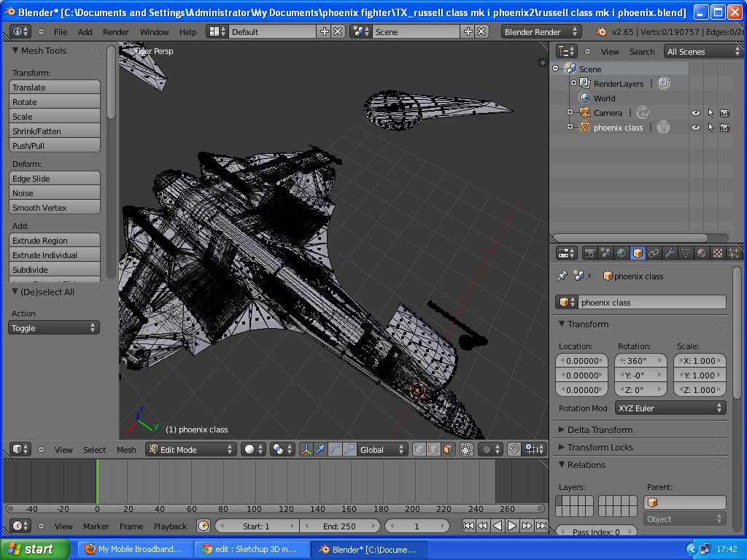Increase the X rotation value field
This screenshot has height=560, width=747.
[x=660, y=361]
